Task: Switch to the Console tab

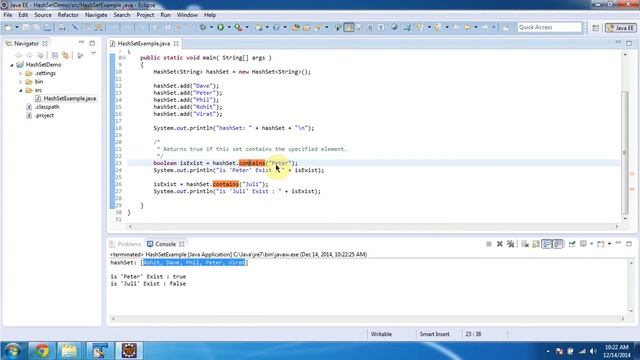Action: (162, 244)
